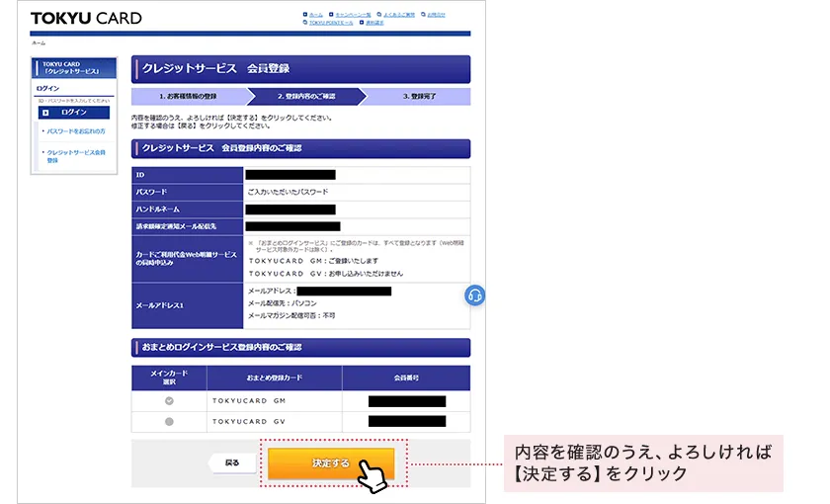Click the text ご入力いただいたパスワード
The height and width of the screenshot is (504, 830).
pyautogui.click(x=288, y=192)
